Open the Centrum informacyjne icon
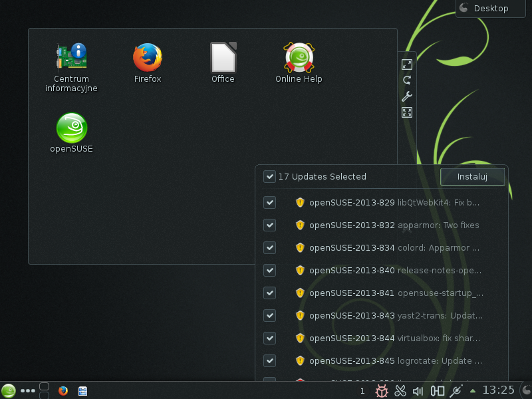The width and height of the screenshot is (532, 399). [71, 59]
